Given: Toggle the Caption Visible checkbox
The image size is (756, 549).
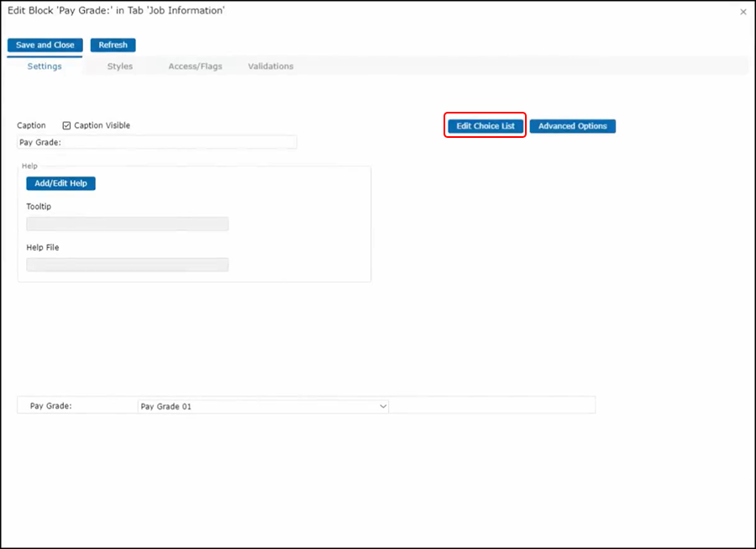Looking at the screenshot, I should [67, 126].
